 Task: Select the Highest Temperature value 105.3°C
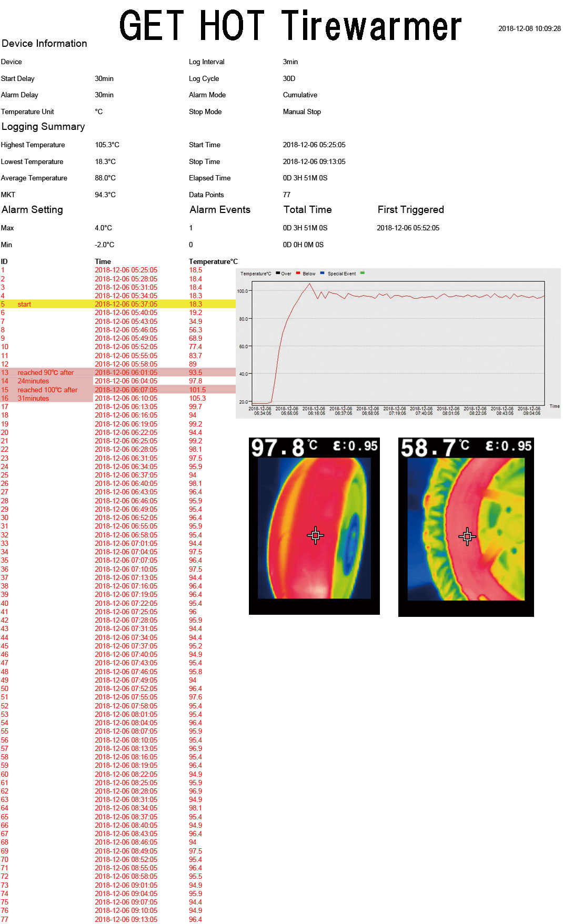coord(107,145)
